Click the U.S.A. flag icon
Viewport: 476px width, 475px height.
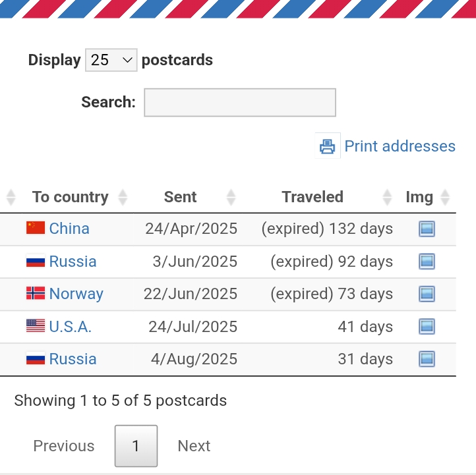(36, 326)
